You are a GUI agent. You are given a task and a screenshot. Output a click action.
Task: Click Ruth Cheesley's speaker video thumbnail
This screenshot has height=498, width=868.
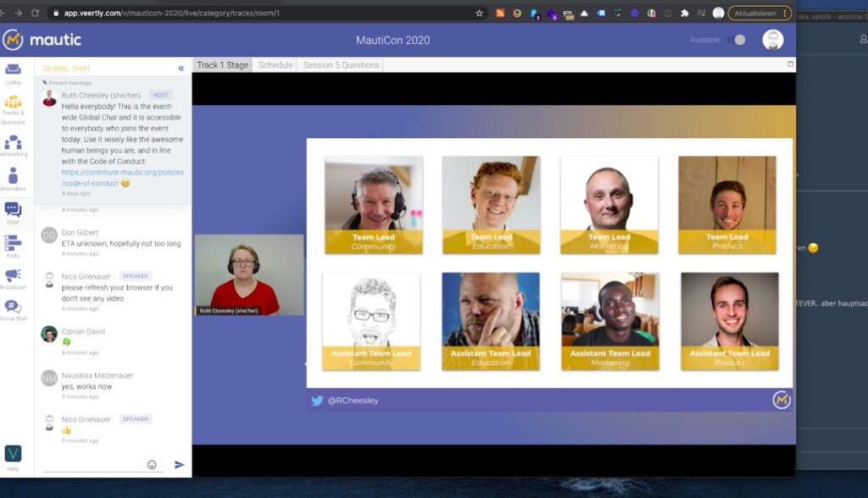[x=249, y=275]
